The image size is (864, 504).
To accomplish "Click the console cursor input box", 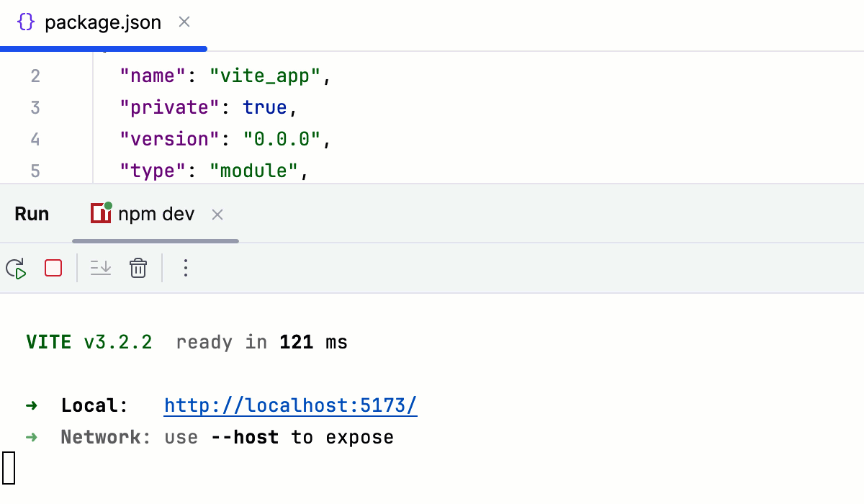I will tap(9, 467).
